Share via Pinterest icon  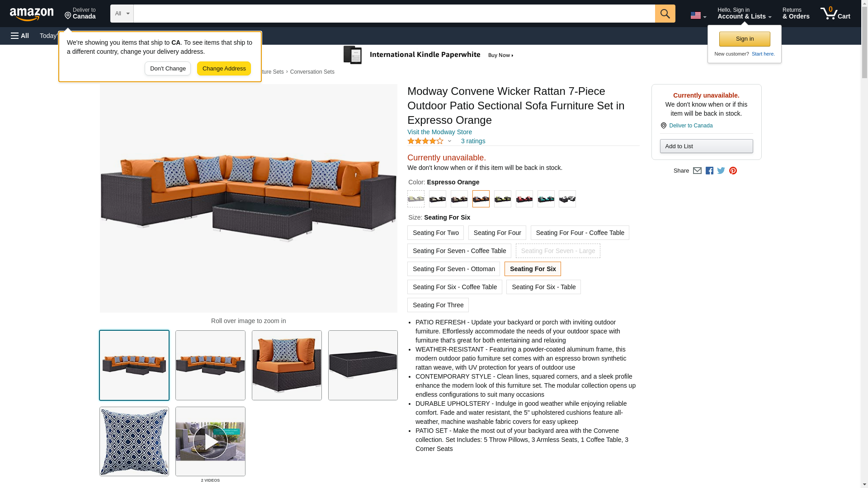[x=733, y=171]
